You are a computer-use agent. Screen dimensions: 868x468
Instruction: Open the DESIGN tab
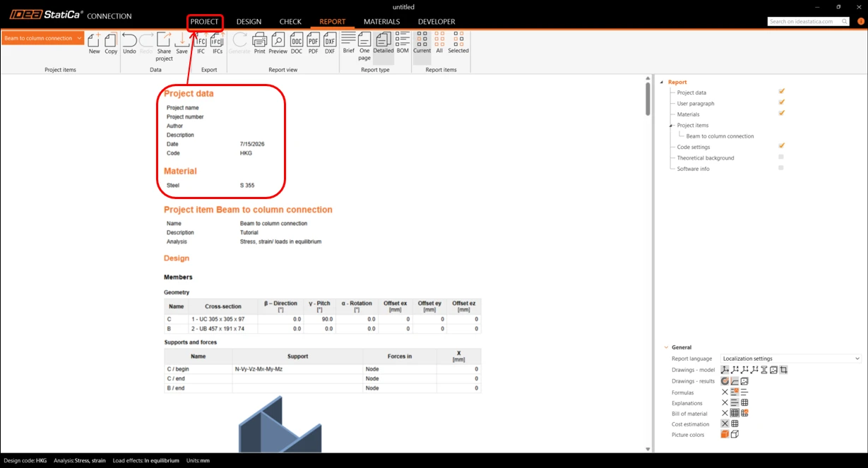249,22
